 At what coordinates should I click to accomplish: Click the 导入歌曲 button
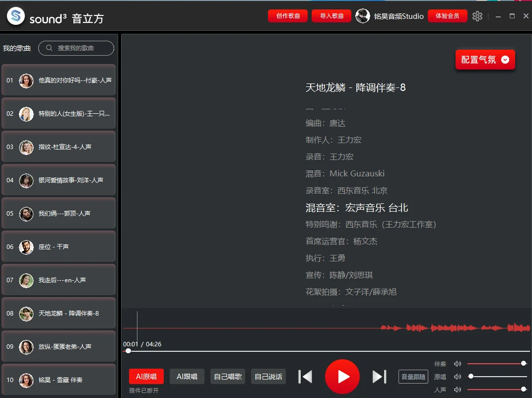[331, 15]
